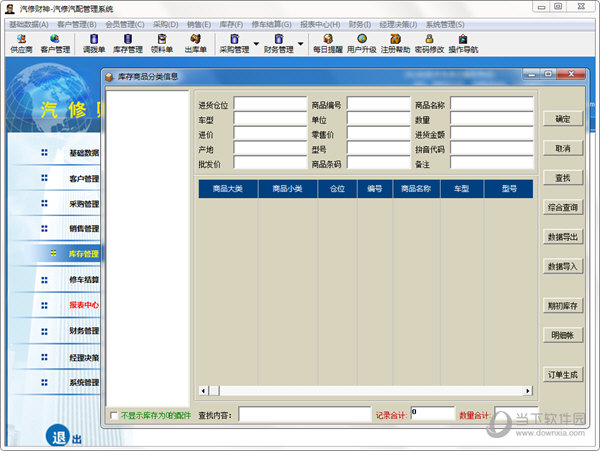600x451 pixels.
Task: Click the 进货仓位 input field
Action: 270,104
